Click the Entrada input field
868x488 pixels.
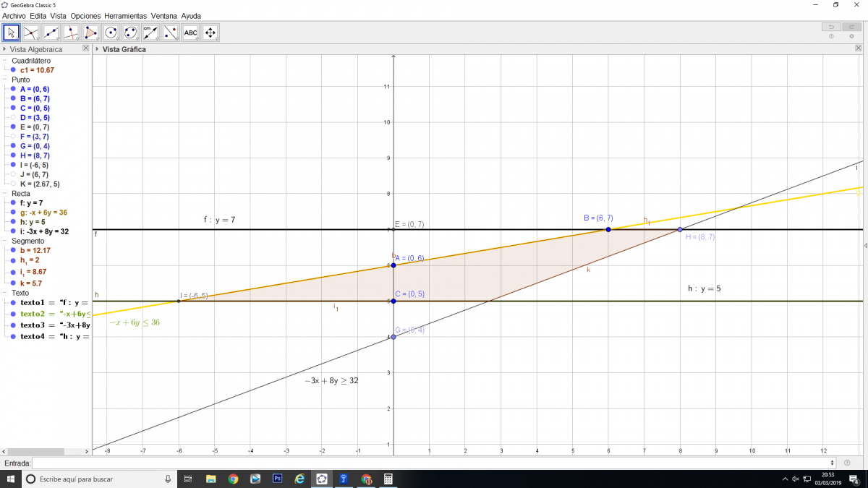(x=433, y=463)
